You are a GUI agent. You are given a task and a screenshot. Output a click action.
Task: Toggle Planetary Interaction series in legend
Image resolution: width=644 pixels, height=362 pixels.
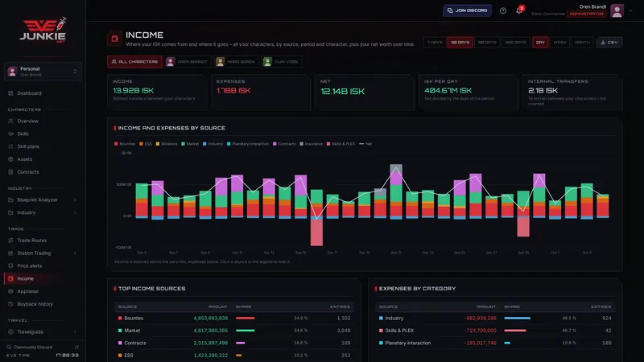[248, 144]
